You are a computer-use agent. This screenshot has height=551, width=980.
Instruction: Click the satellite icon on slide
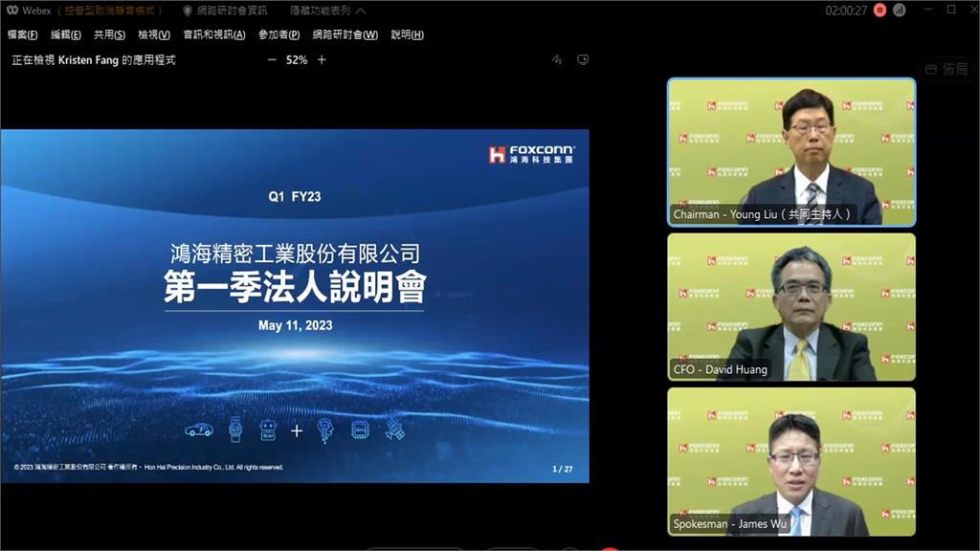point(395,430)
